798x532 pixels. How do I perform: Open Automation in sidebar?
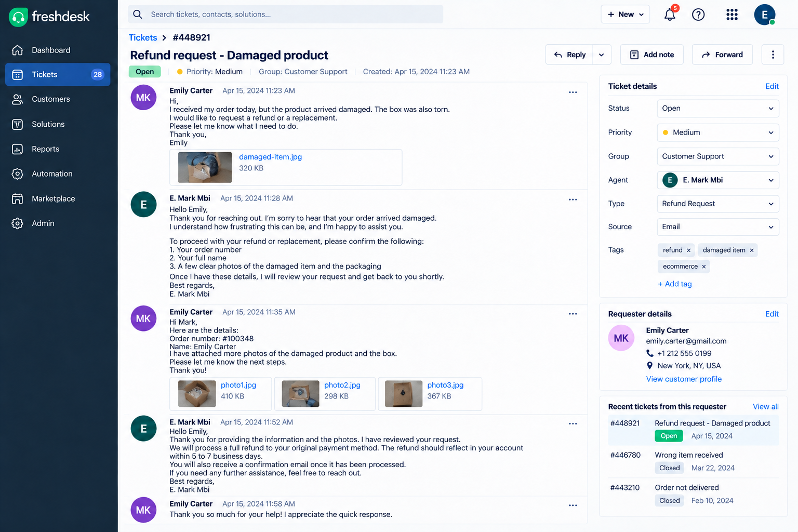click(x=58, y=174)
